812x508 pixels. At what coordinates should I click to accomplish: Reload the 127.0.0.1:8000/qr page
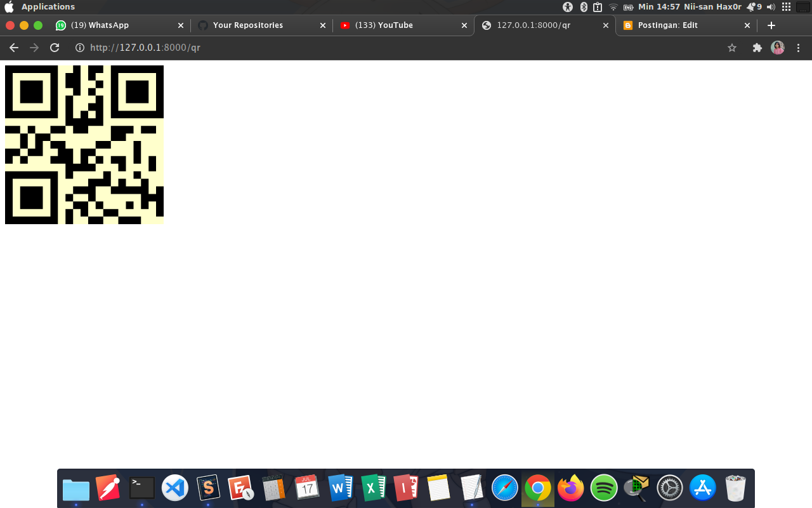point(55,48)
